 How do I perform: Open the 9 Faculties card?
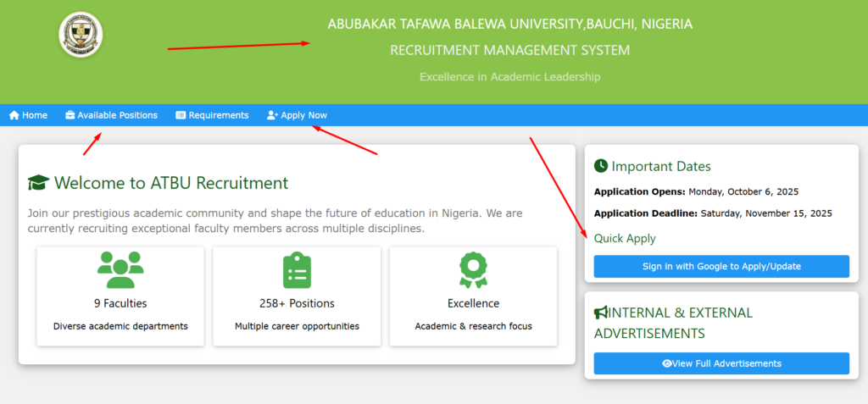pyautogui.click(x=120, y=296)
